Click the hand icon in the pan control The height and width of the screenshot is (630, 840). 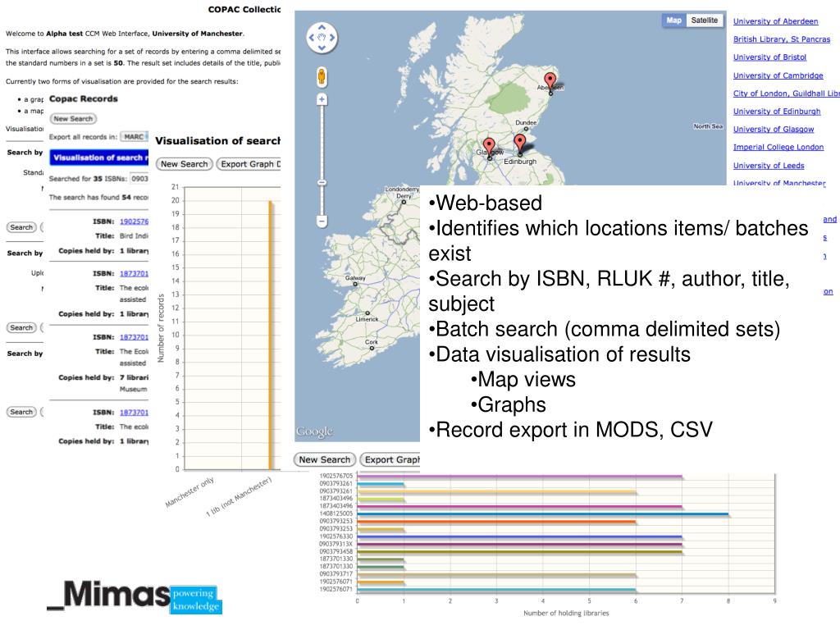coord(322,38)
